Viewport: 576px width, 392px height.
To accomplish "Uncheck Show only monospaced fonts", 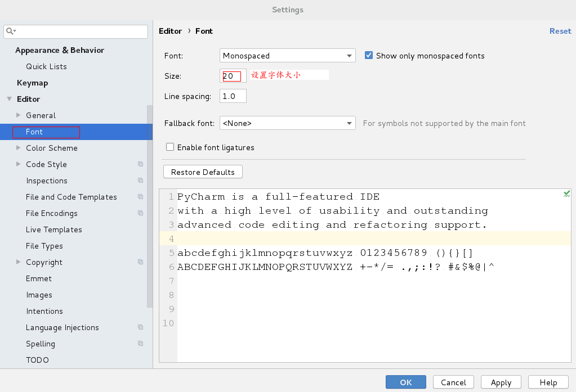I will pos(369,56).
